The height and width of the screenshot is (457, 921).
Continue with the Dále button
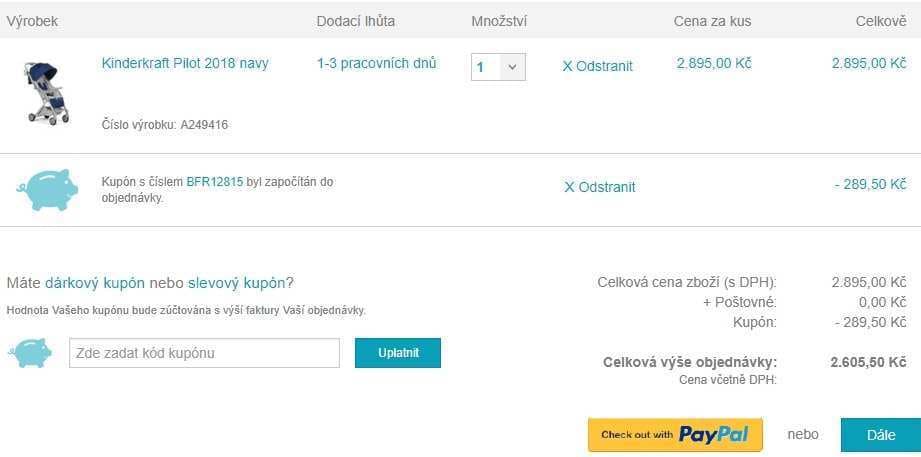pos(880,435)
